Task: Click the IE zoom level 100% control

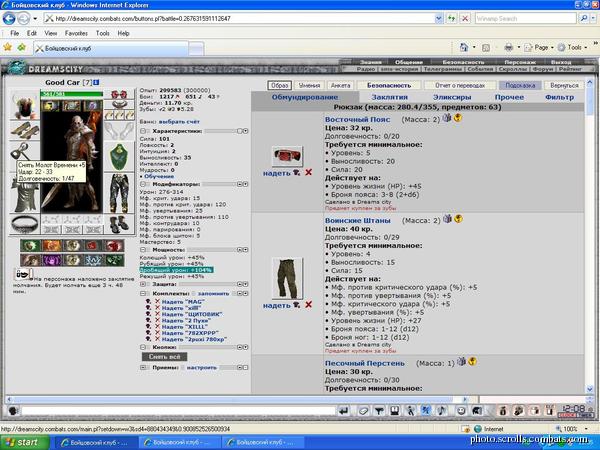Action: (x=571, y=429)
